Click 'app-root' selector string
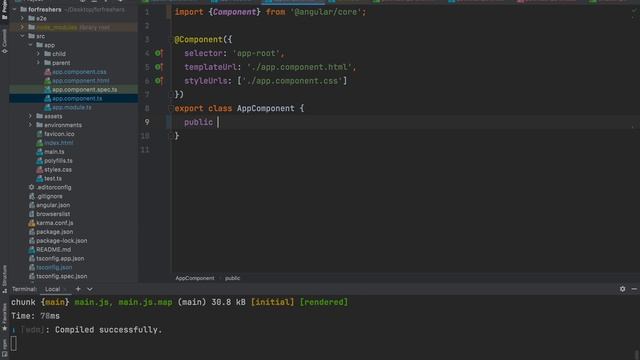The image size is (640, 360). (256, 53)
